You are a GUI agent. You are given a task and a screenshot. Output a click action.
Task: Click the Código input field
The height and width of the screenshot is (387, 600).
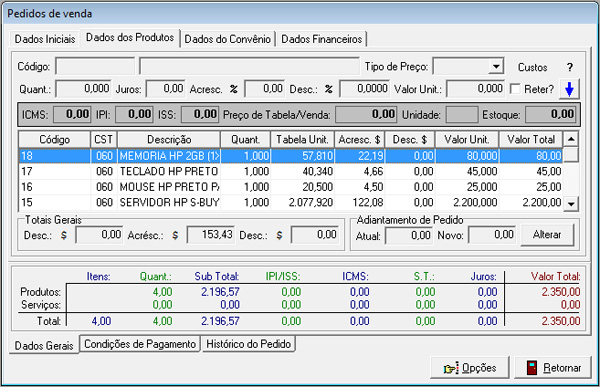(95, 66)
